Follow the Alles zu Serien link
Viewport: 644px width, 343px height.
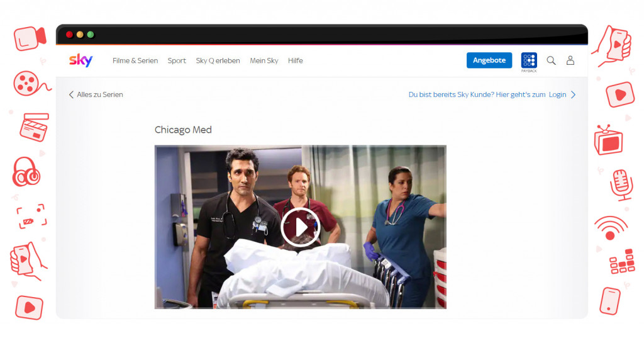click(100, 94)
